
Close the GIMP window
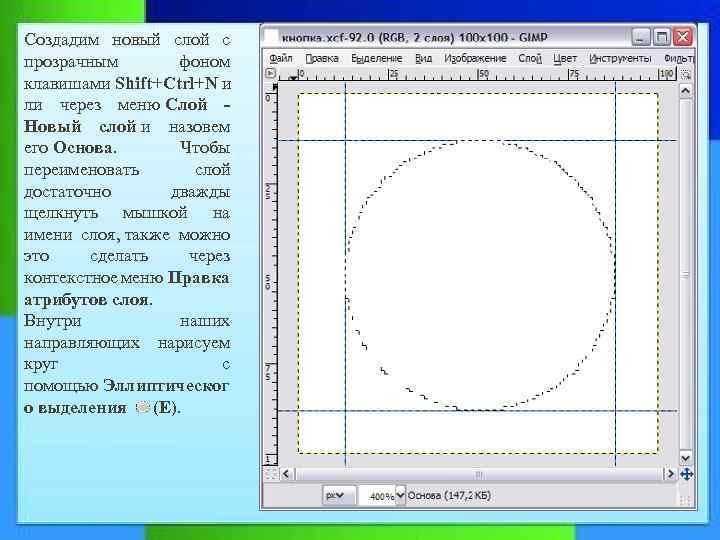[x=682, y=37]
